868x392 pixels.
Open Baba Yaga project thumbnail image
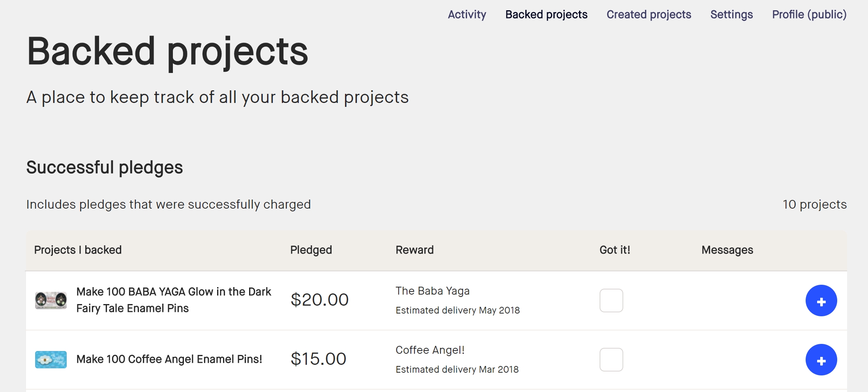tap(51, 301)
